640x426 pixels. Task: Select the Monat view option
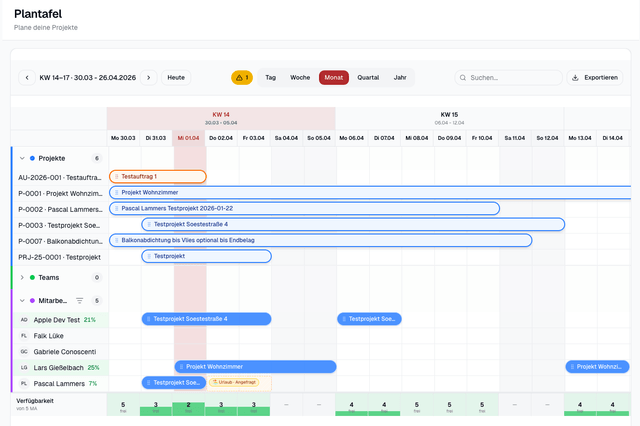click(x=334, y=77)
